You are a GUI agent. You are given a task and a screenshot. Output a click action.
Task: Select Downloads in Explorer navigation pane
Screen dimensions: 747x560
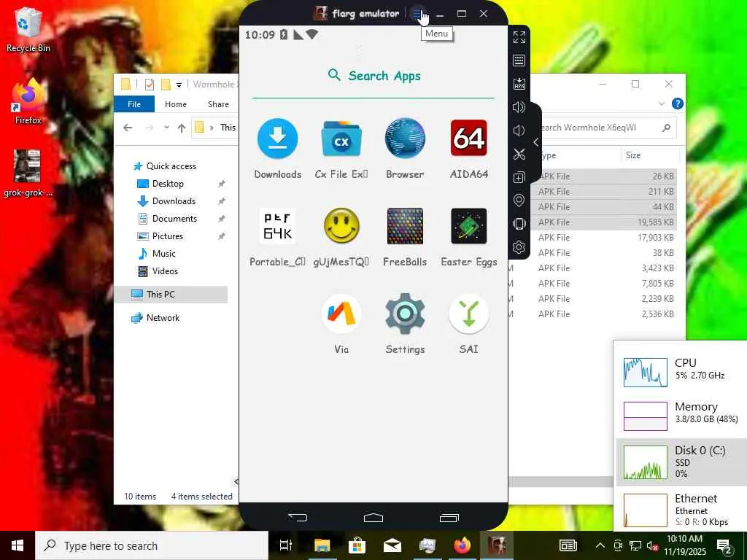(174, 201)
